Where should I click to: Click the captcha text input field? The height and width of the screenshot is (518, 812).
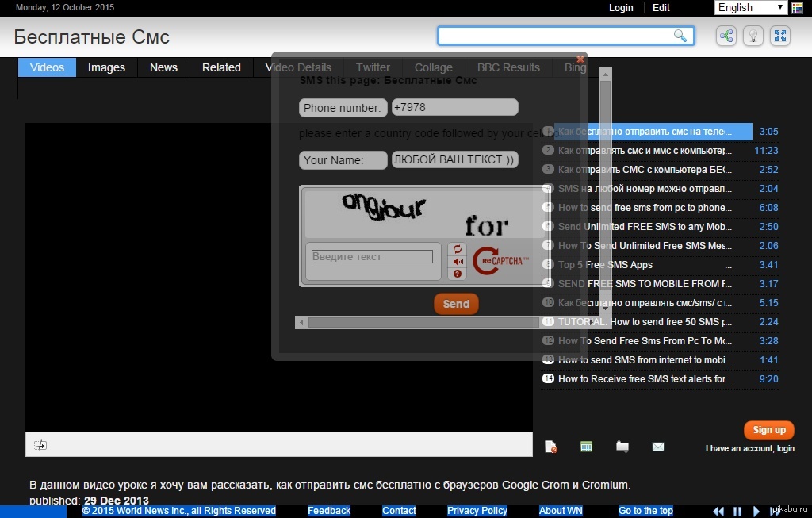(372, 256)
